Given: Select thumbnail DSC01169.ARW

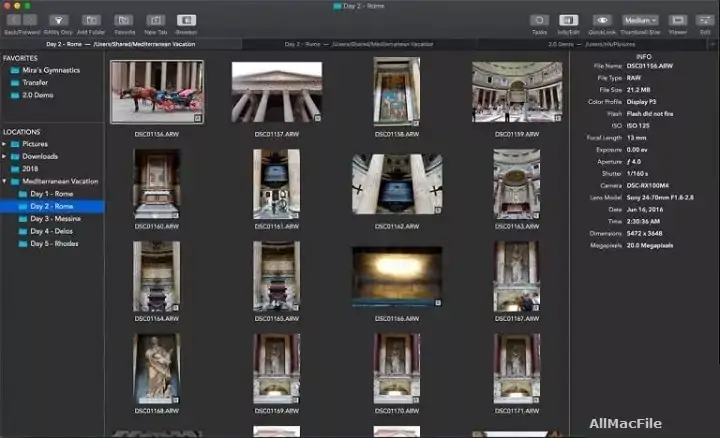Looking at the screenshot, I should pos(276,369).
